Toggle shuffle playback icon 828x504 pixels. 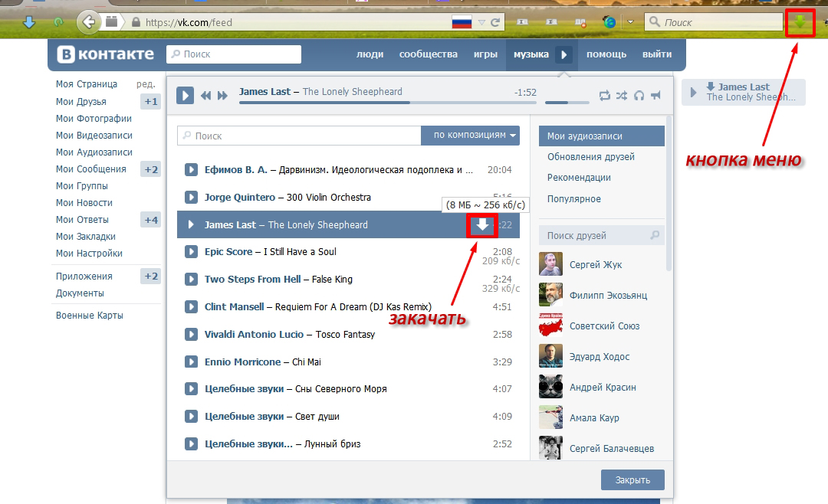622,96
